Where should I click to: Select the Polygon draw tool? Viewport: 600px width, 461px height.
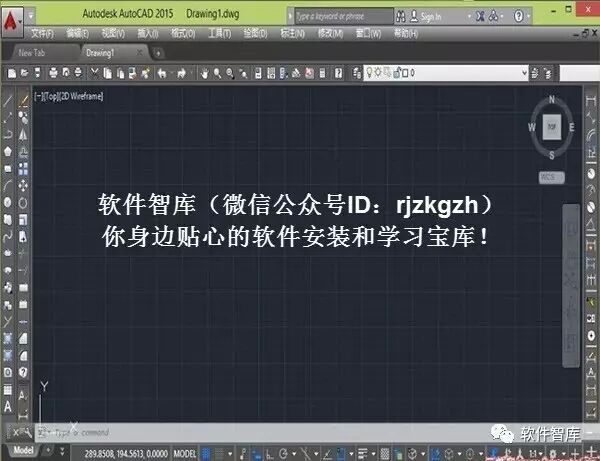pyautogui.click(x=7, y=151)
